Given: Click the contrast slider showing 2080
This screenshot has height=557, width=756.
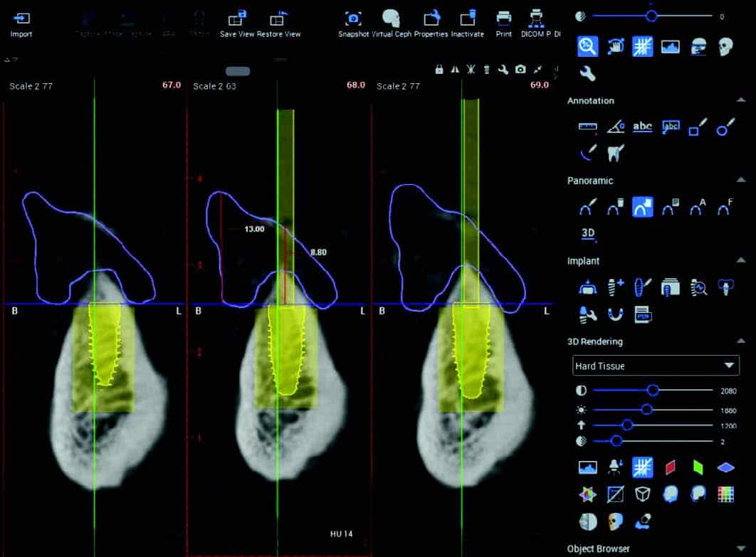Looking at the screenshot, I should pyautogui.click(x=653, y=391).
